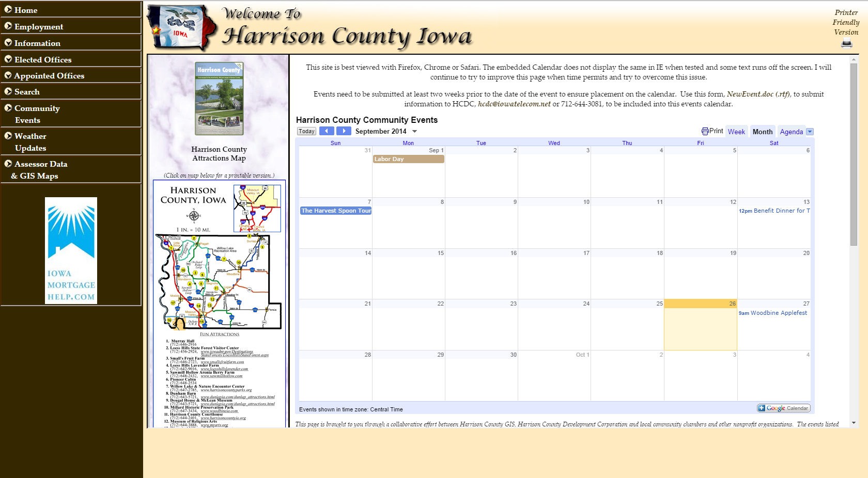Click the next month arrow button
The height and width of the screenshot is (478, 868).
[343, 131]
